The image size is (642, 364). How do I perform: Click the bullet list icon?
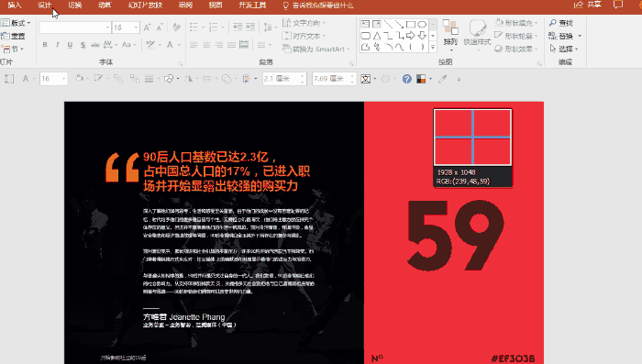point(194,28)
